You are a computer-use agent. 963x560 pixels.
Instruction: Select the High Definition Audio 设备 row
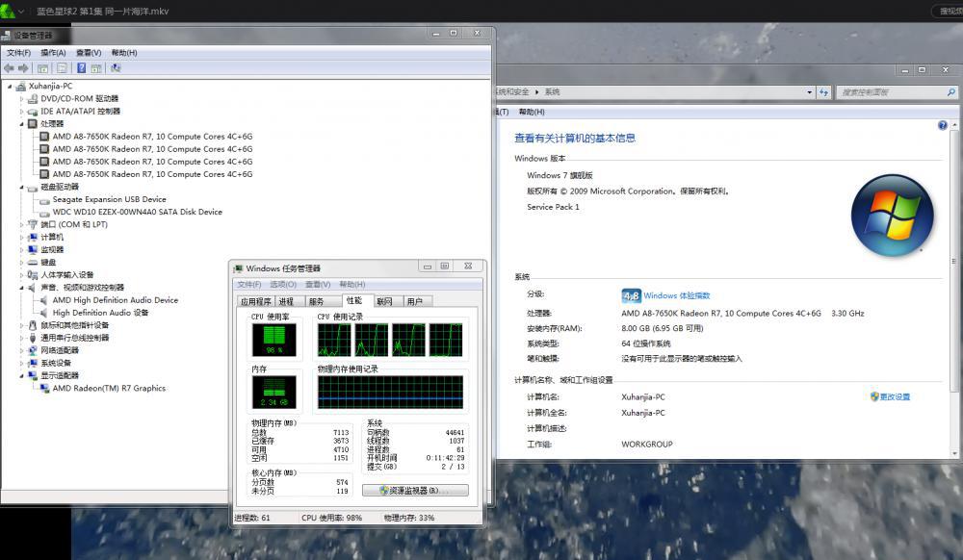100,313
